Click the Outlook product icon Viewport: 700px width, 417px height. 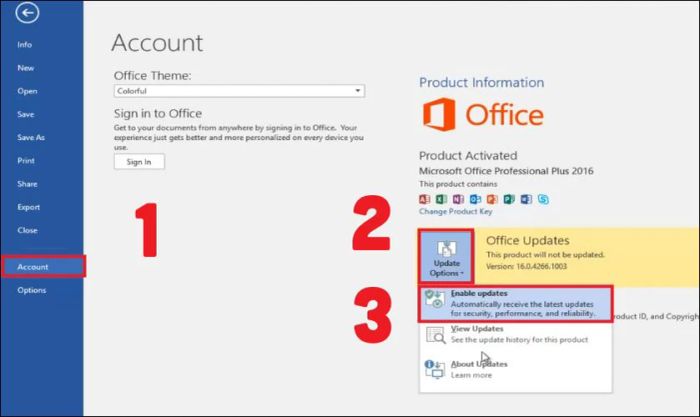pyautogui.click(x=475, y=199)
